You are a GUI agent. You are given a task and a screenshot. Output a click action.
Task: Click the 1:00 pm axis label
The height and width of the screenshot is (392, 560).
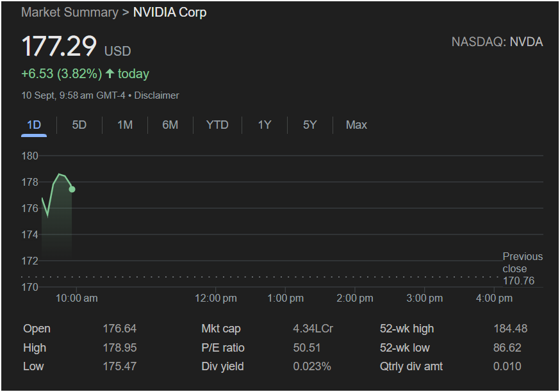pyautogui.click(x=285, y=298)
